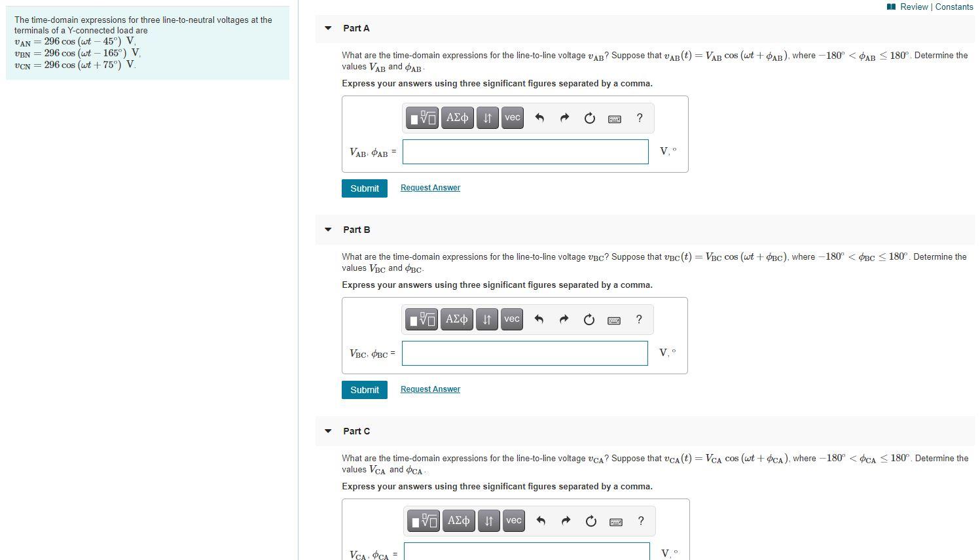Submit the Part A answer
Screen dimensions: 980x560
point(364,188)
